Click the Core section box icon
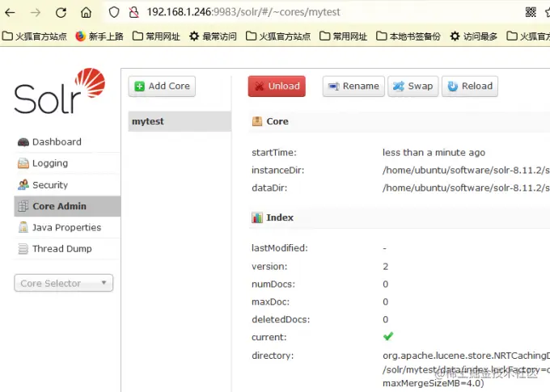The image size is (550, 392). (257, 121)
